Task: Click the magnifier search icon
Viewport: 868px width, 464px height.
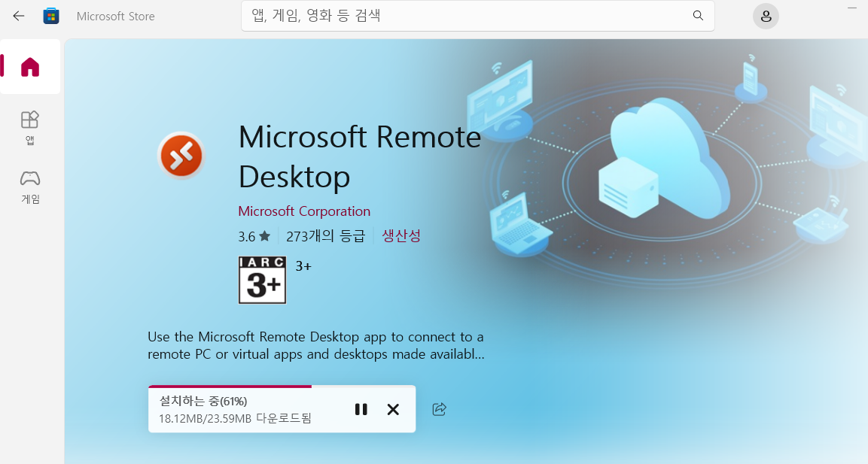Action: coord(698,16)
